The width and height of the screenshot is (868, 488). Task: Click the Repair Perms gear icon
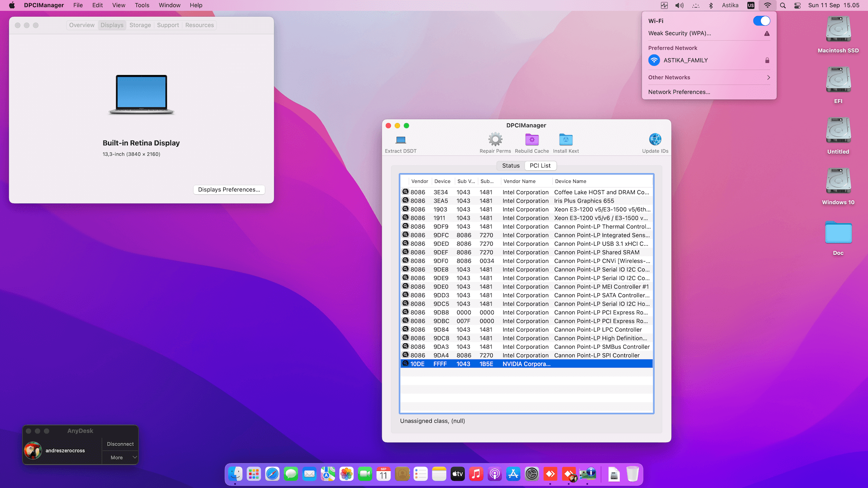tap(495, 140)
